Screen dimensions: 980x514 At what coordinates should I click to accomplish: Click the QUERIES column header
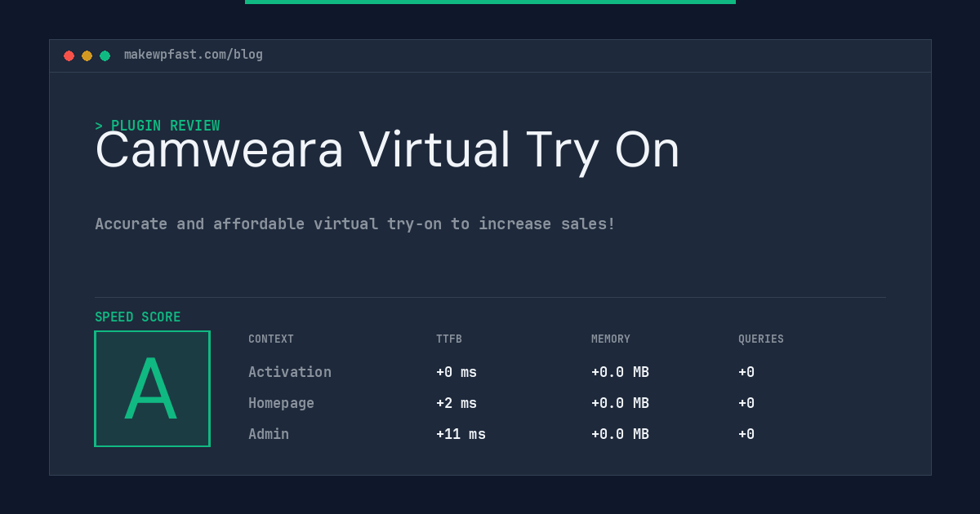tap(761, 339)
